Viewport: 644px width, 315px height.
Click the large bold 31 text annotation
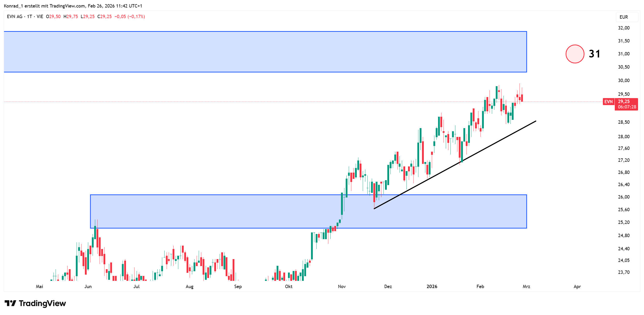(x=594, y=54)
